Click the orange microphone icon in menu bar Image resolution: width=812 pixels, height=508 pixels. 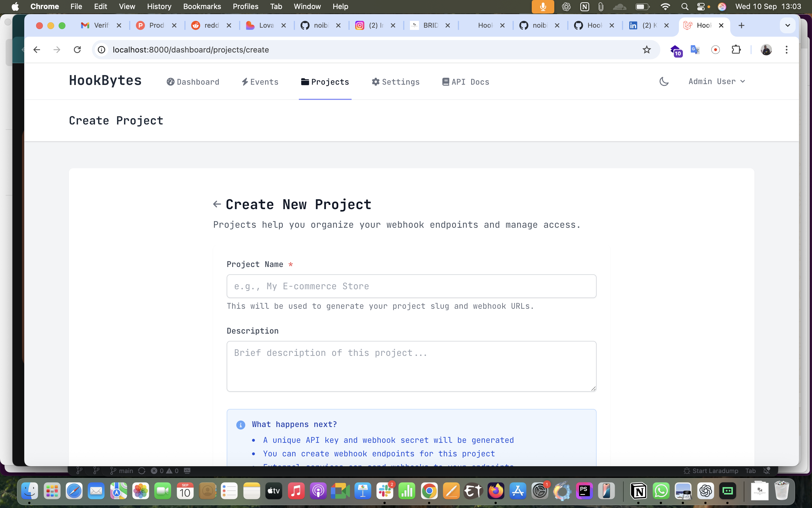[x=542, y=6]
